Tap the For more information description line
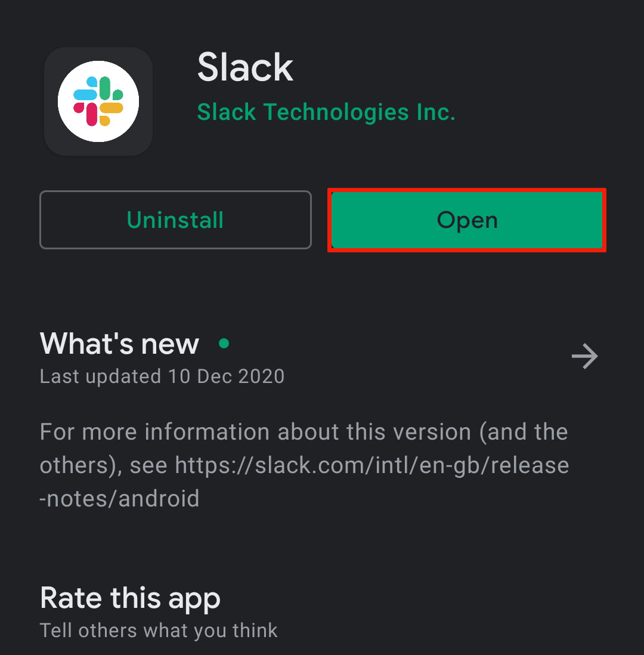 pyautogui.click(x=304, y=432)
